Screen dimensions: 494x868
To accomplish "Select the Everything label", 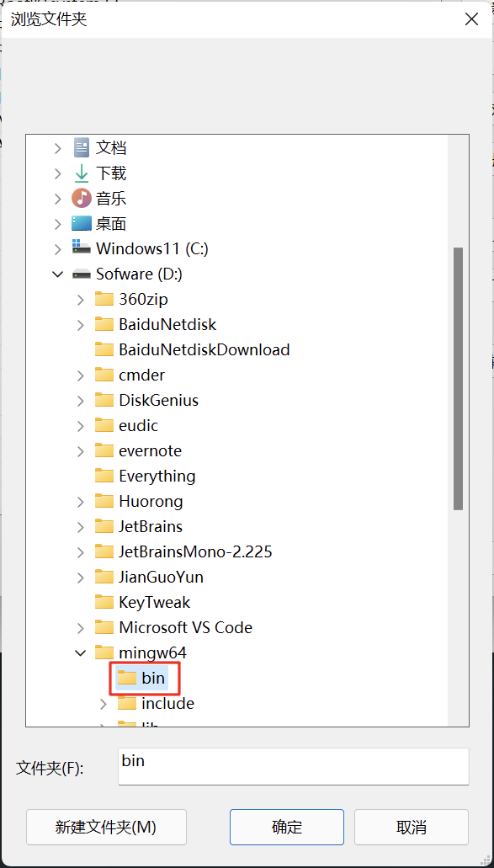I will tap(157, 476).
